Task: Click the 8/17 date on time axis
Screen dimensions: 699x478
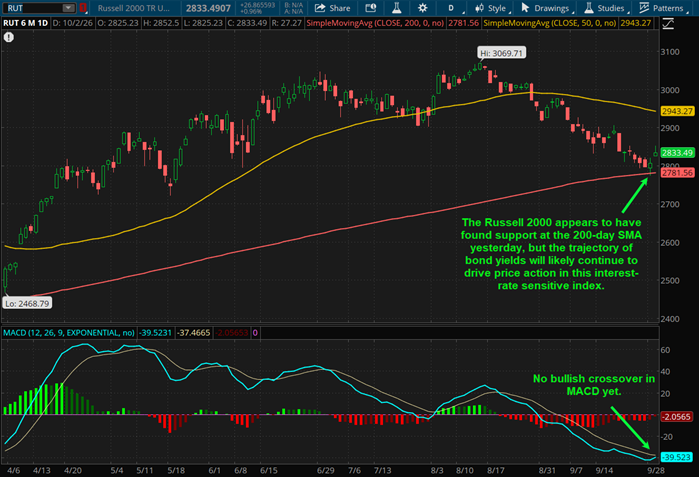Action: [495, 470]
